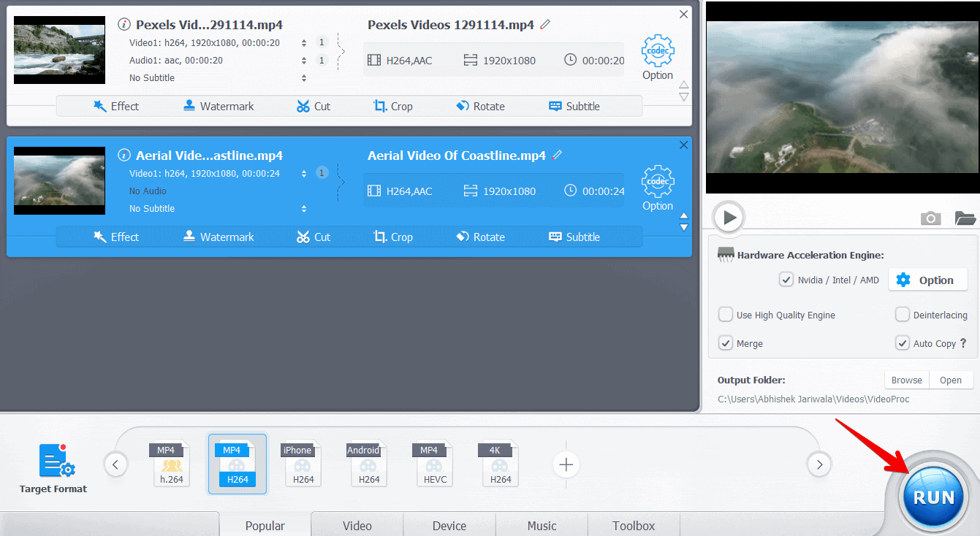
Task: Enable Use High Quality Engine
Action: point(726,315)
